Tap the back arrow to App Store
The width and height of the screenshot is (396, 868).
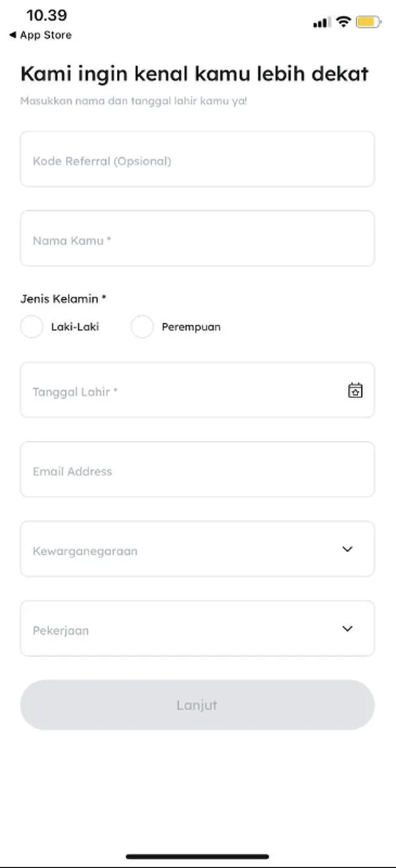(12, 35)
